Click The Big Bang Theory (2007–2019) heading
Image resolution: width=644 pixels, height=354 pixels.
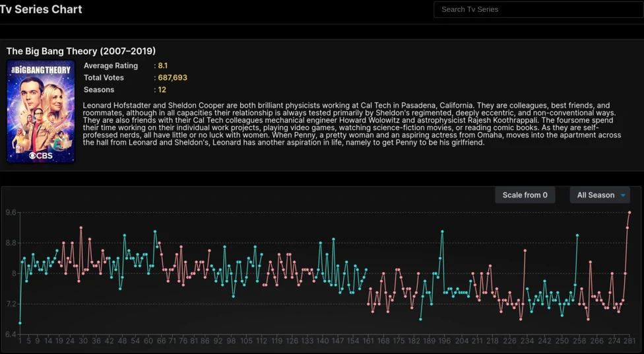point(81,51)
